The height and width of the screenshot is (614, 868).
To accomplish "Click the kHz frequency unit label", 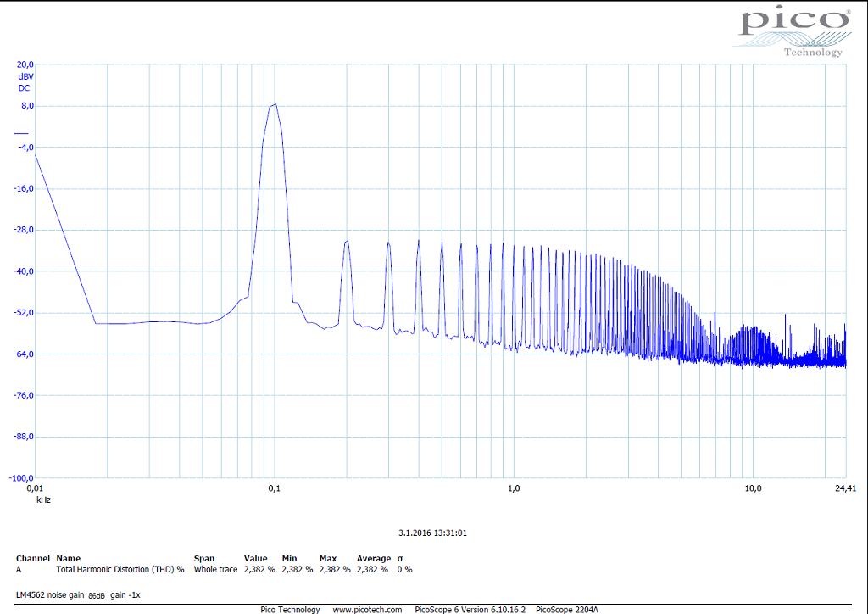I will pos(43,500).
